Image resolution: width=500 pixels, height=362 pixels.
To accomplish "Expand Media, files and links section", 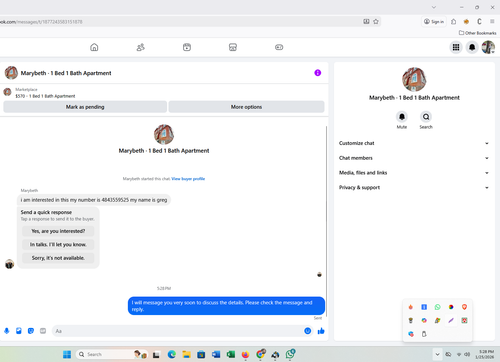I will point(414,173).
